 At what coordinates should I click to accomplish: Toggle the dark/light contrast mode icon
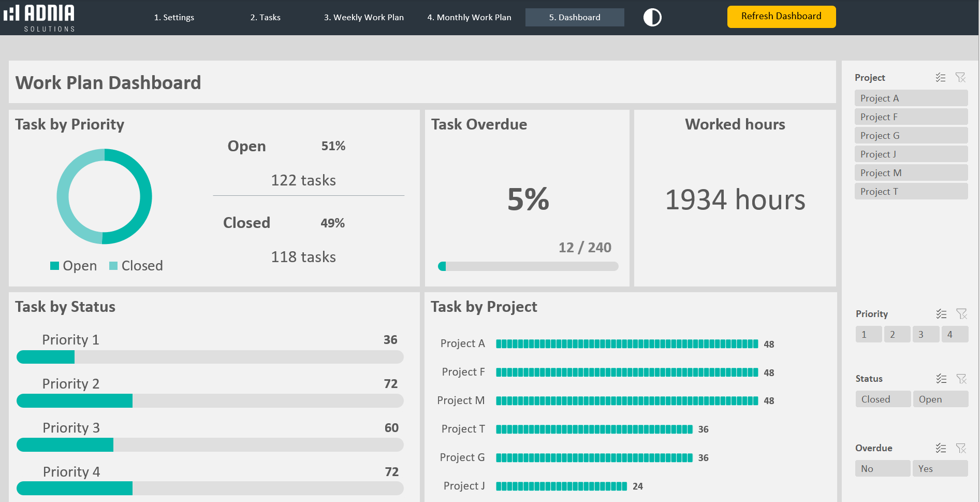652,18
